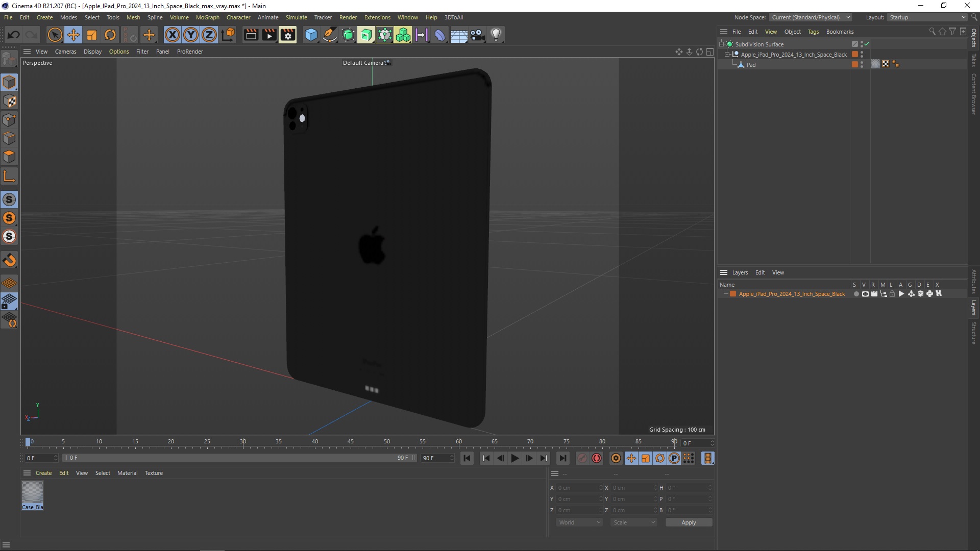Open the Layers panel hamburger menu

[x=724, y=272]
